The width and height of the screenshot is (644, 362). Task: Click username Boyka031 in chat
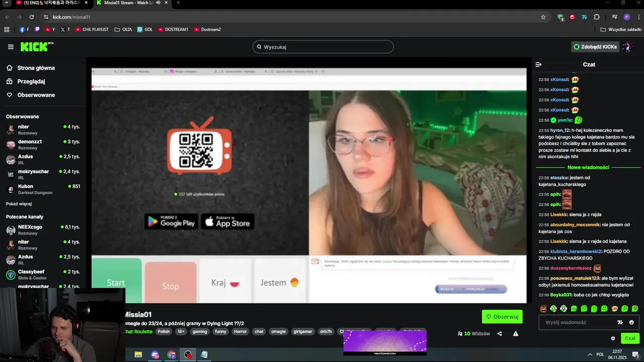561,295
